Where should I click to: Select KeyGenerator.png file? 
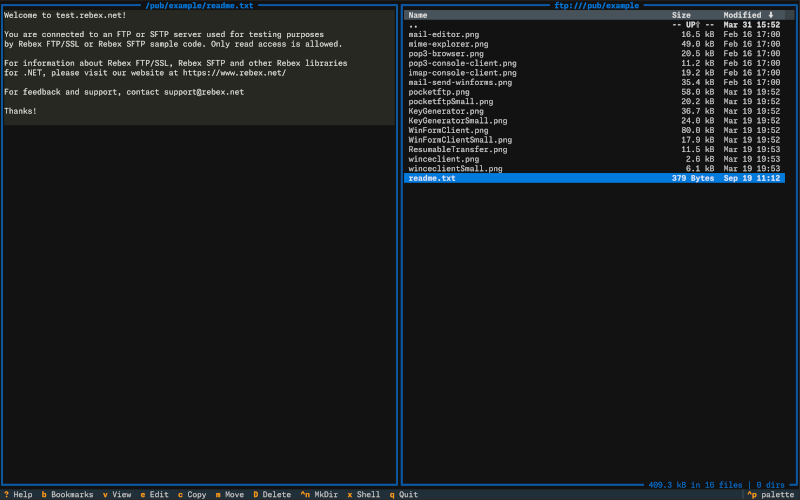pos(594,111)
